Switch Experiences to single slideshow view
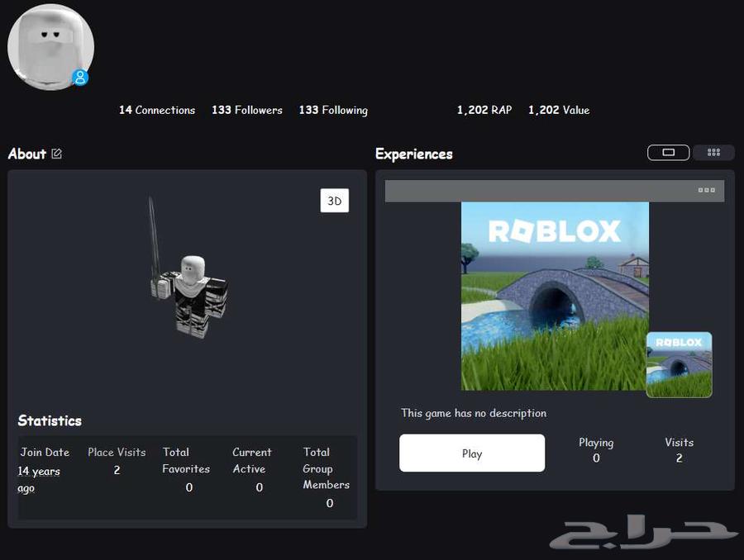 point(668,152)
